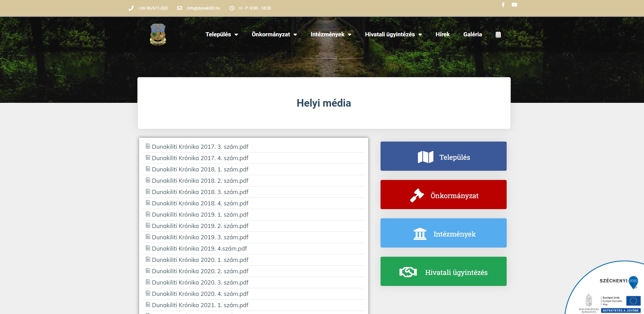Image resolution: width=644 pixels, height=314 pixels.
Task: Click the gavel icon on the Önkormányzat button
Action: (x=417, y=195)
